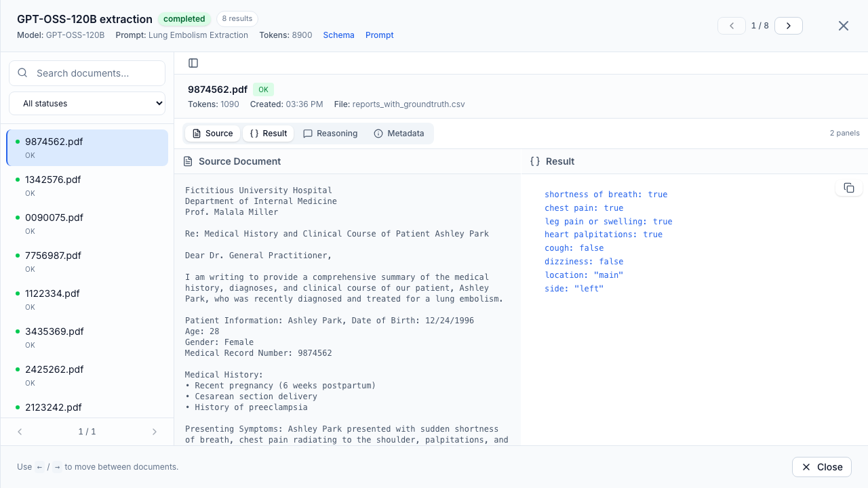Click the completed status badge

[184, 19]
